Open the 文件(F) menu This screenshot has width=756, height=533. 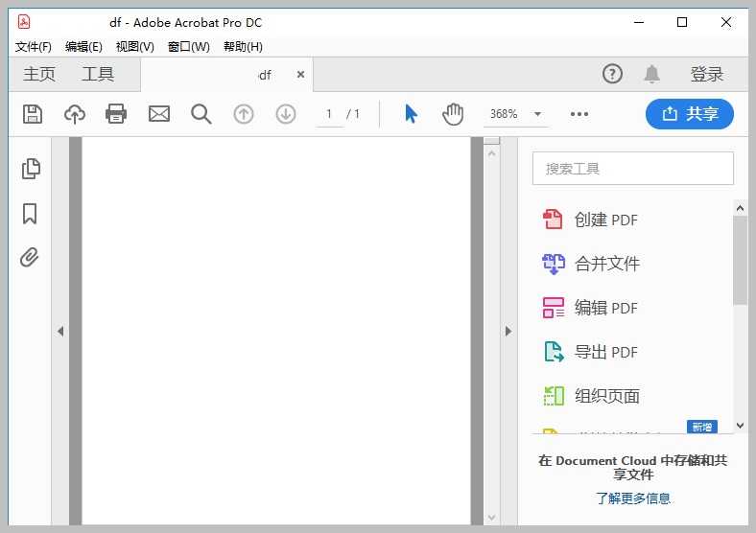34,46
